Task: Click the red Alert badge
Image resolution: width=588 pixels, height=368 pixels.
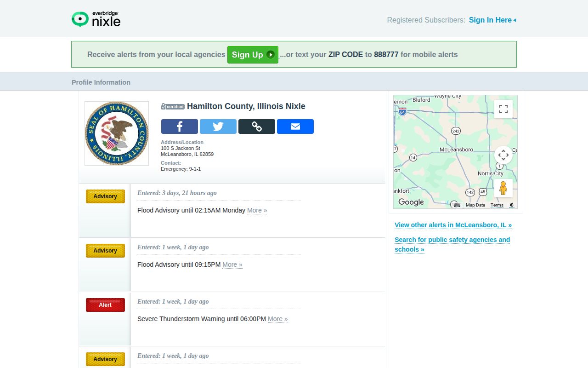Action: coord(105,305)
